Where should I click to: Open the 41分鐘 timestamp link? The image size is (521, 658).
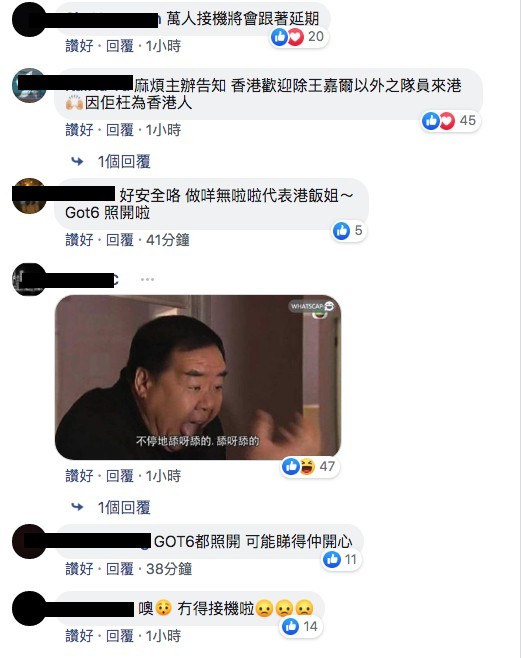point(168,240)
